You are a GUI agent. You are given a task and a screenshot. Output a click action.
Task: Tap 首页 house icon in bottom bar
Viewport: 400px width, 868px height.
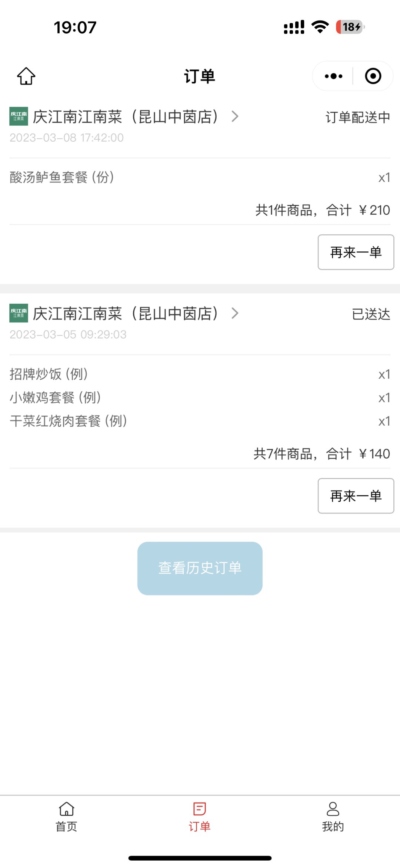click(x=67, y=809)
